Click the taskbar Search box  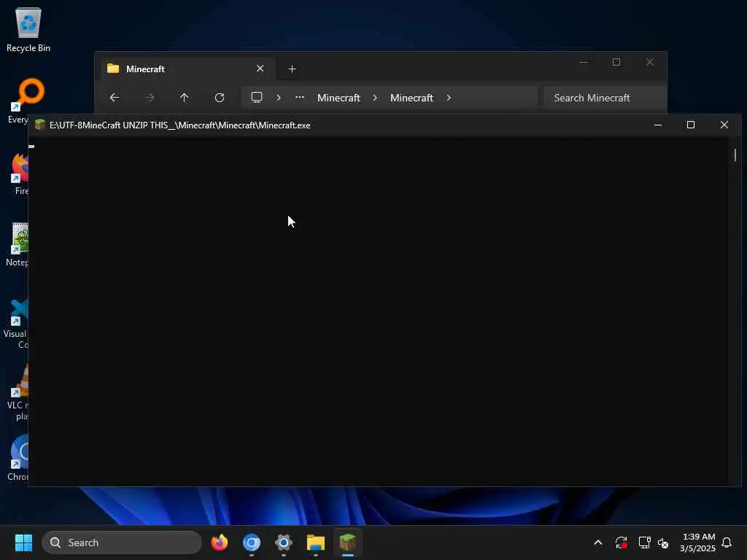point(122,542)
